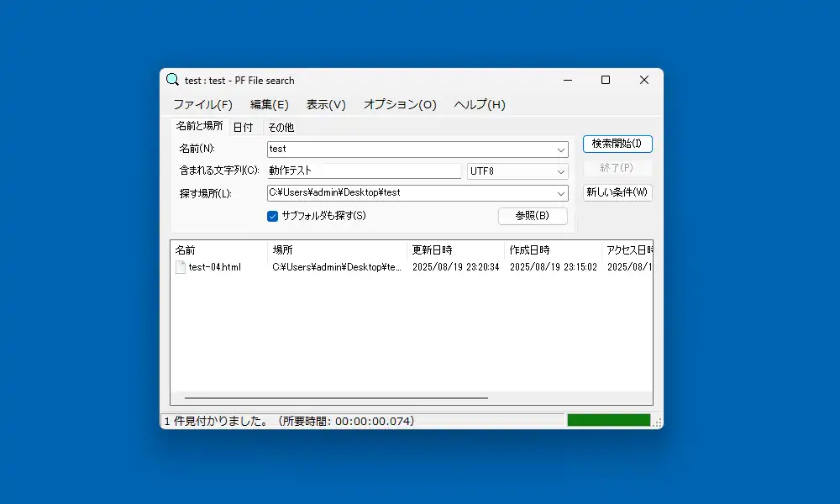Click the green progress bar in the status bar
This screenshot has width=840, height=504.
click(609, 418)
